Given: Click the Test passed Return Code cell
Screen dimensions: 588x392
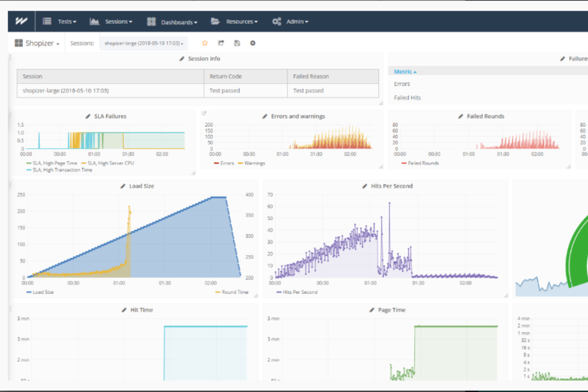Looking at the screenshot, I should click(x=225, y=91).
